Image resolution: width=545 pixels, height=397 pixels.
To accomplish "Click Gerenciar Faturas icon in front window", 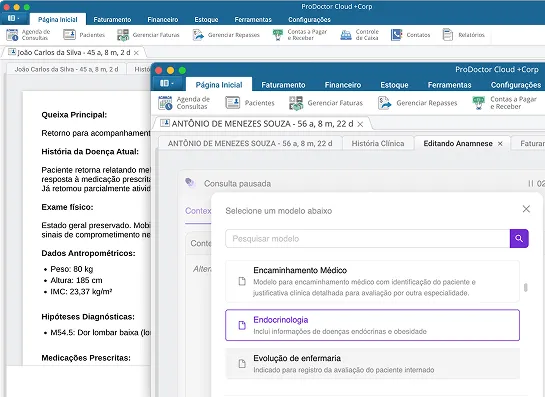I will [296, 103].
